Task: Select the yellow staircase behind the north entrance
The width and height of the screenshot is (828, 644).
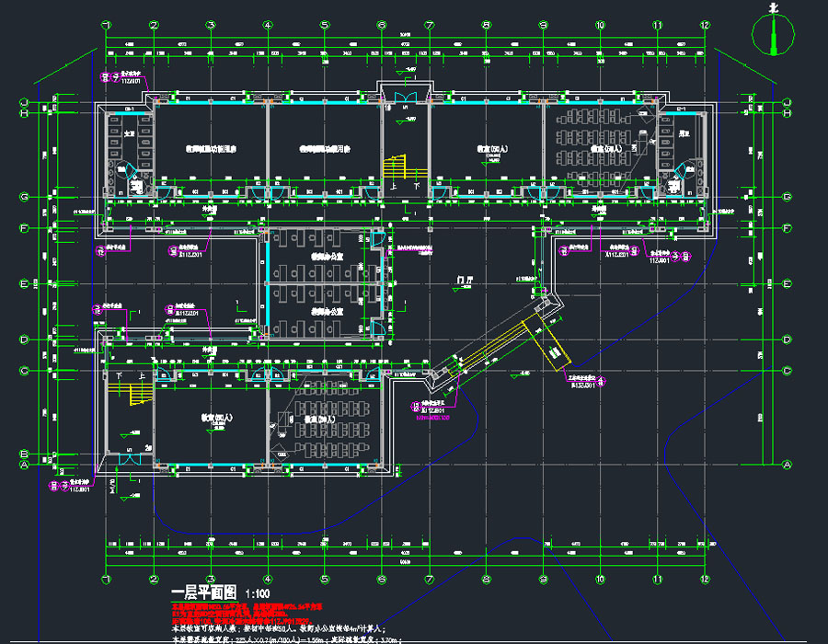Action: (404, 167)
